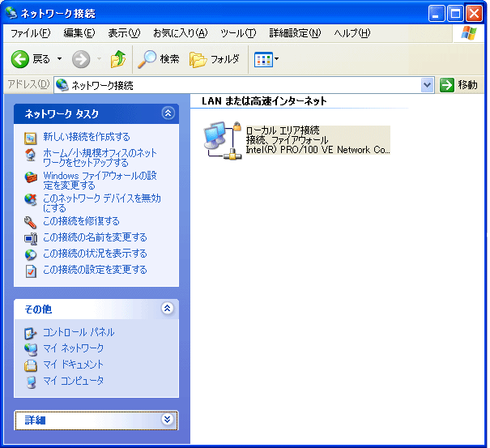490x448 pixels.
Task: Click the green Back arrow button
Action: 20,59
